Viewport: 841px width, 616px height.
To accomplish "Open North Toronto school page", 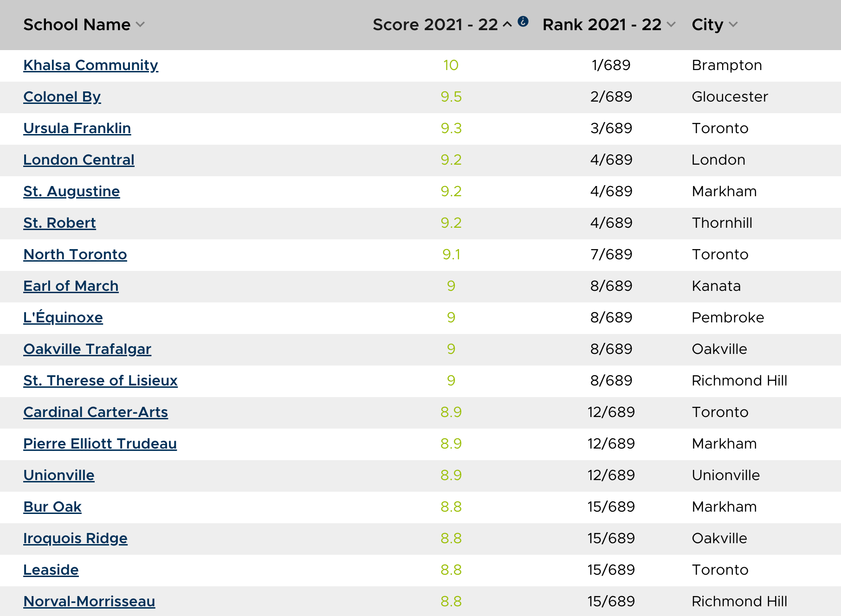I will tap(75, 255).
